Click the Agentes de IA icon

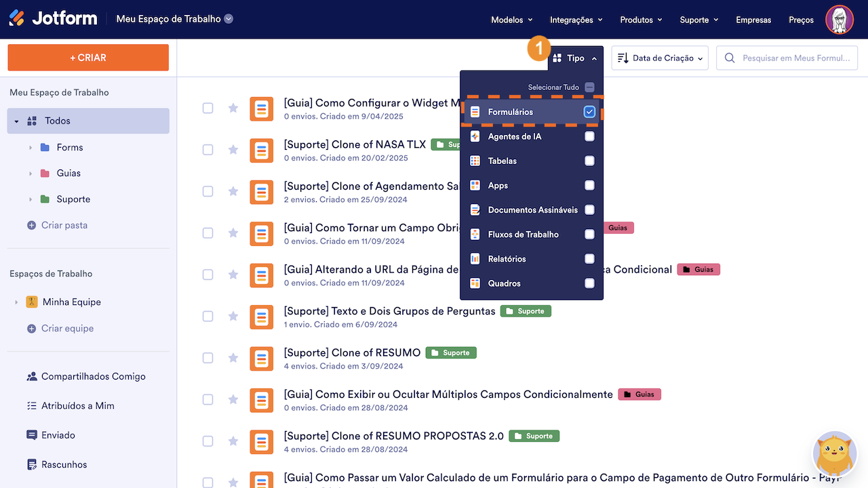(x=475, y=136)
